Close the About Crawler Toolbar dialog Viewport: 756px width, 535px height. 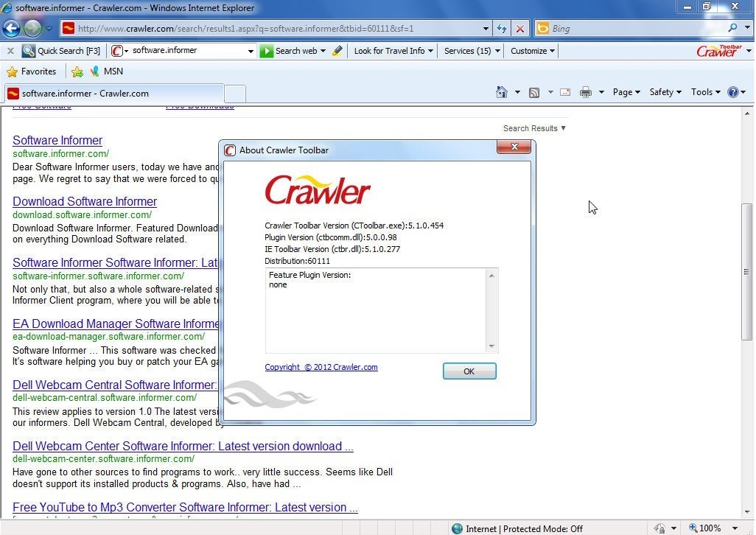point(514,147)
